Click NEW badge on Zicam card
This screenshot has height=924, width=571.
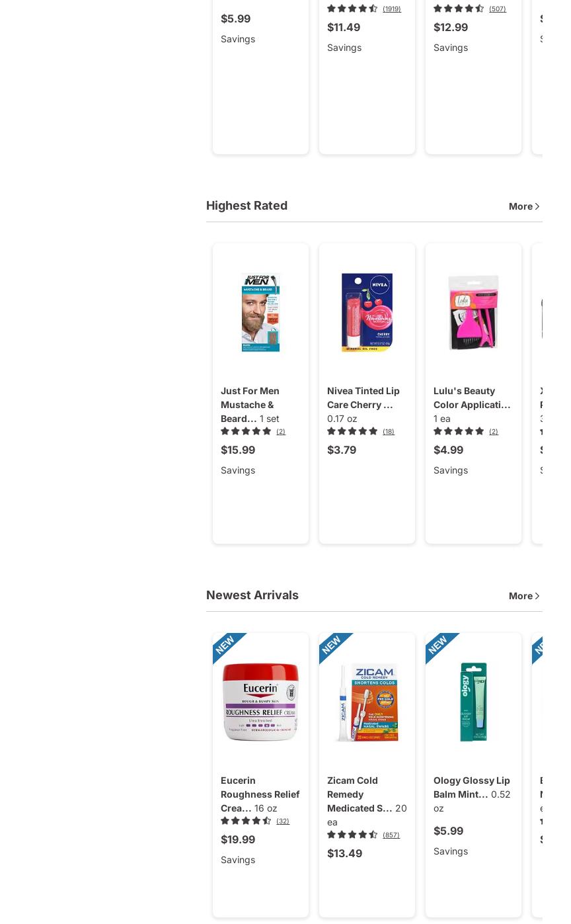[x=332, y=645]
